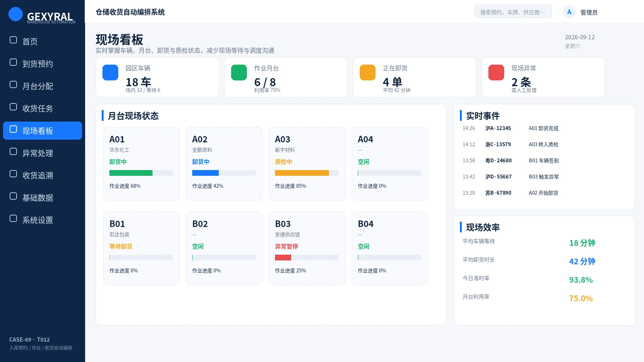
Task: Click the 等待卸货 status on B01
Action: [x=121, y=246]
